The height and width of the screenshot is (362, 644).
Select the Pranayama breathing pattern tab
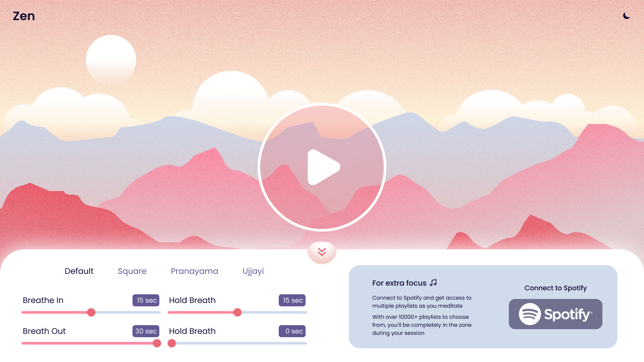195,271
